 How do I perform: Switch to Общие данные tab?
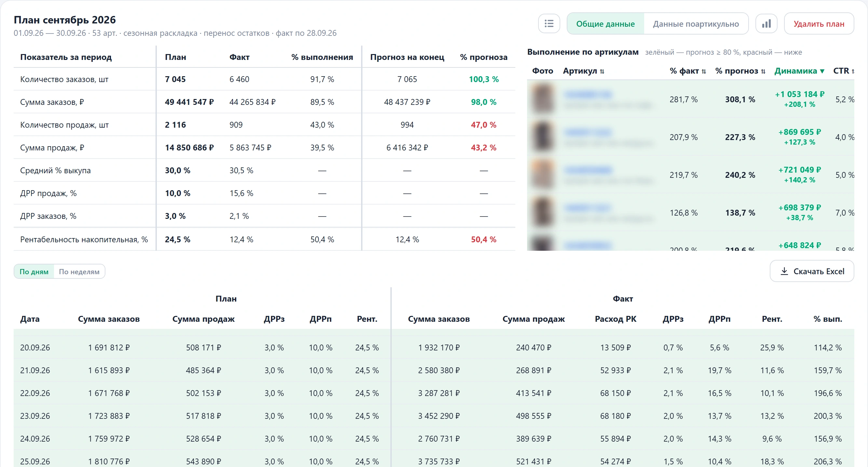click(605, 23)
